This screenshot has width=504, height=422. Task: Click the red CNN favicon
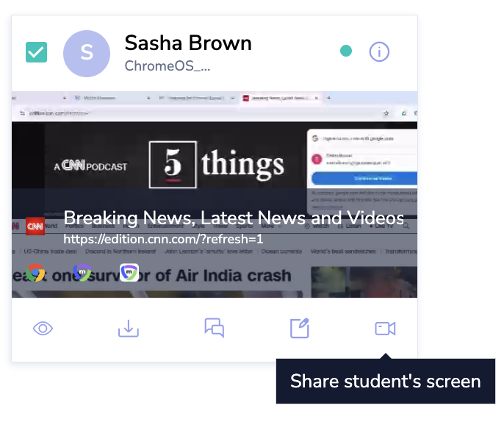(35, 226)
